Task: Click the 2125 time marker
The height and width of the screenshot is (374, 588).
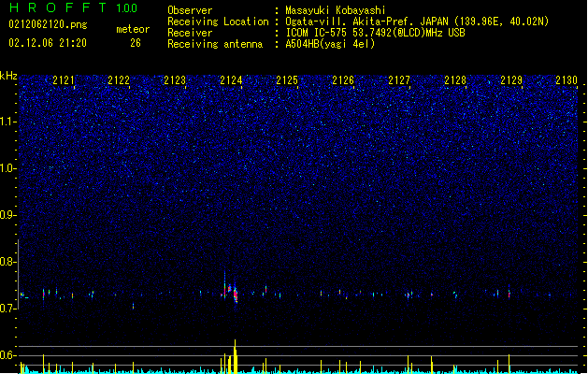Action: (287, 80)
